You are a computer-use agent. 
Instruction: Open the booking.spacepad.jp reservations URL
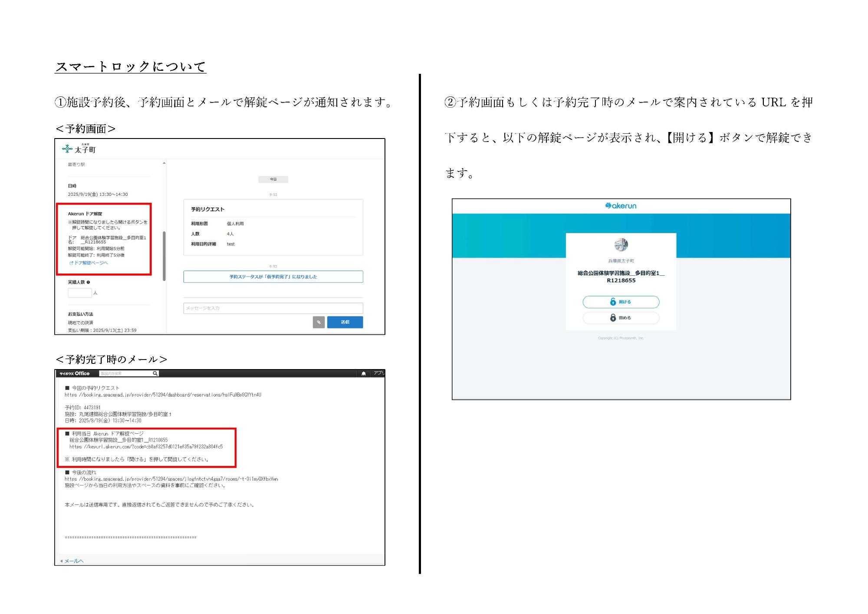click(x=163, y=395)
